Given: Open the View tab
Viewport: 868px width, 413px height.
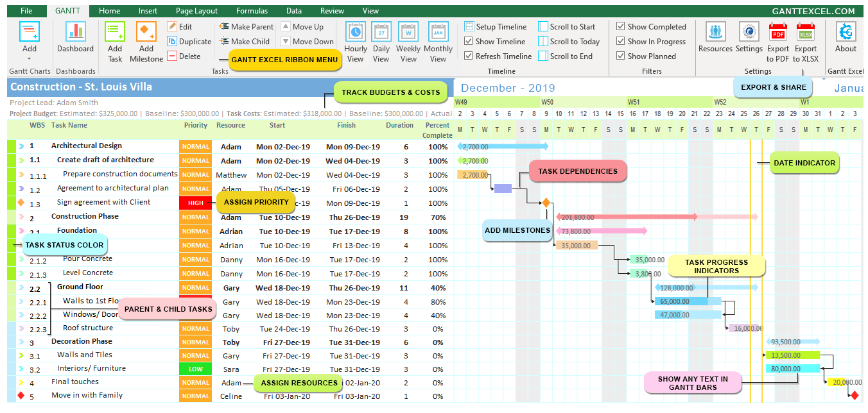Looking at the screenshot, I should click(370, 11).
